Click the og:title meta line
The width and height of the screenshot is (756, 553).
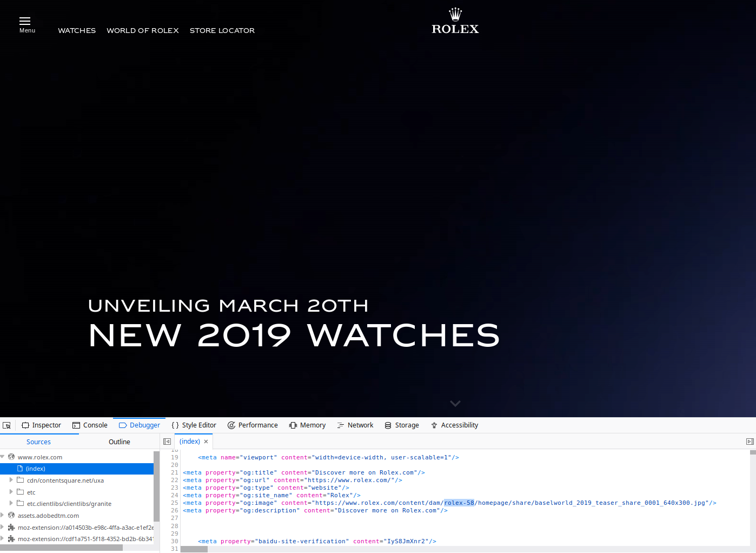pyautogui.click(x=304, y=472)
